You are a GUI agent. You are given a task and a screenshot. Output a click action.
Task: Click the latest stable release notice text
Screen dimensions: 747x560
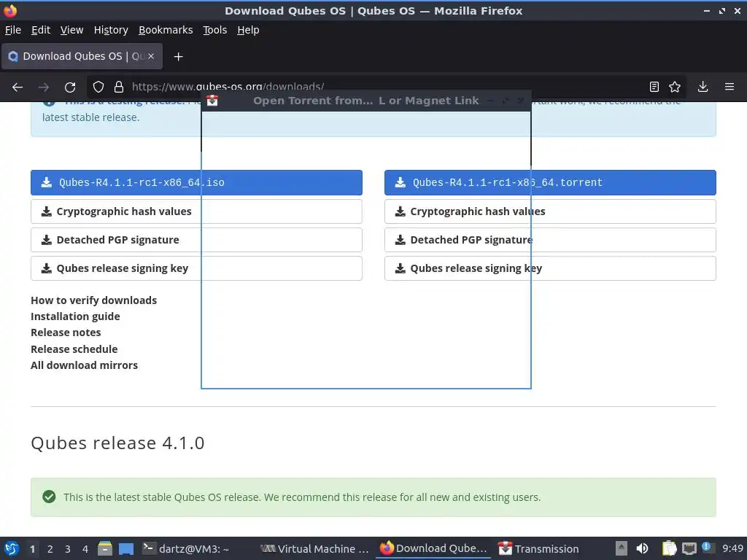point(302,497)
